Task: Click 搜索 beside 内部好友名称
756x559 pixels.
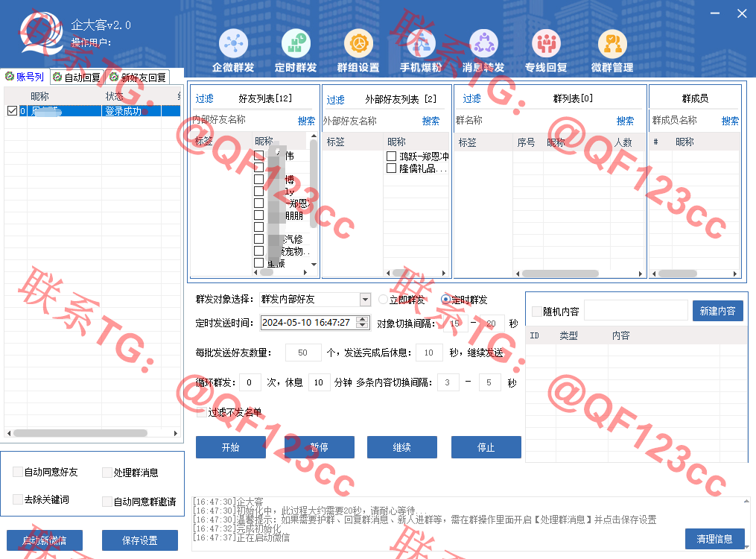Action: (x=306, y=121)
